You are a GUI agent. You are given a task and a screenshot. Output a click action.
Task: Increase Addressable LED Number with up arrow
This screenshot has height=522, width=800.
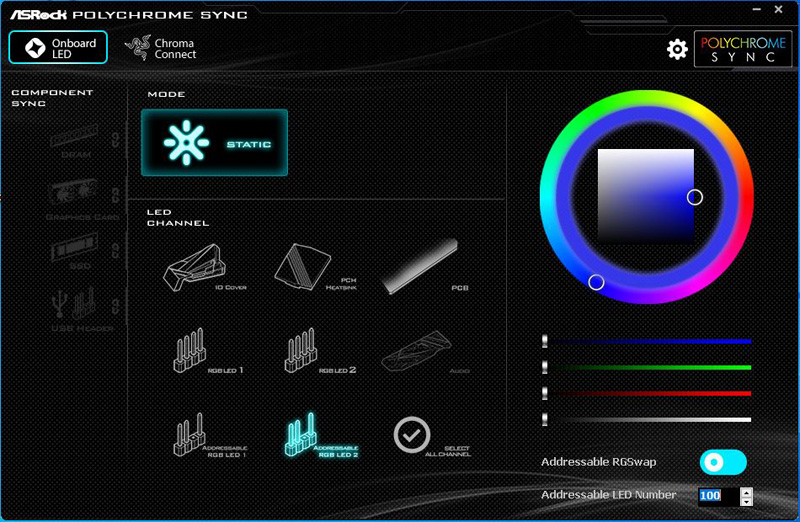click(746, 492)
